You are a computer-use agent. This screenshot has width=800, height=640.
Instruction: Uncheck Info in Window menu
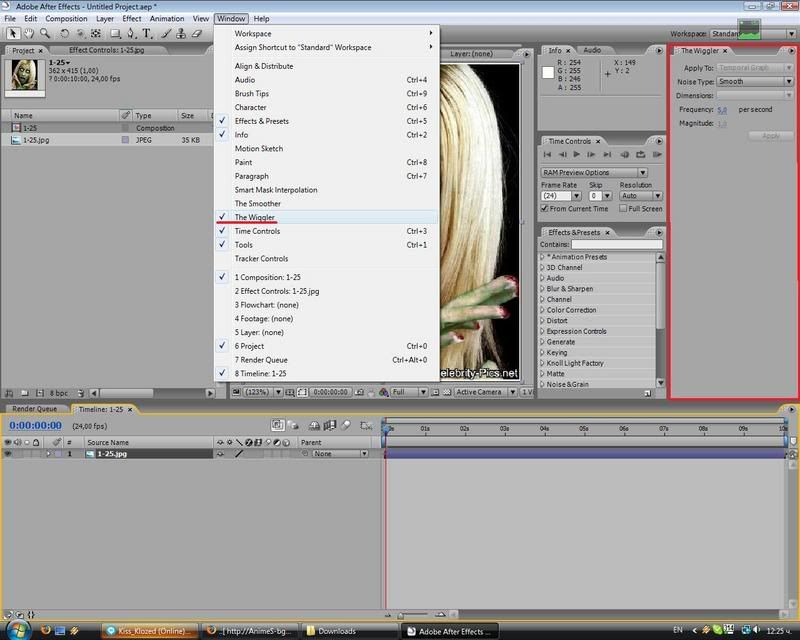point(327,135)
